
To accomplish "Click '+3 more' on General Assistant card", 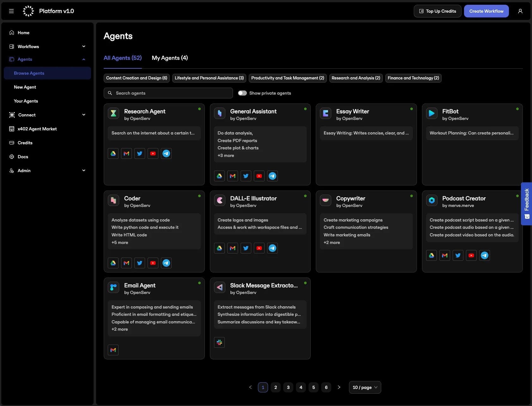I will 226,155.
